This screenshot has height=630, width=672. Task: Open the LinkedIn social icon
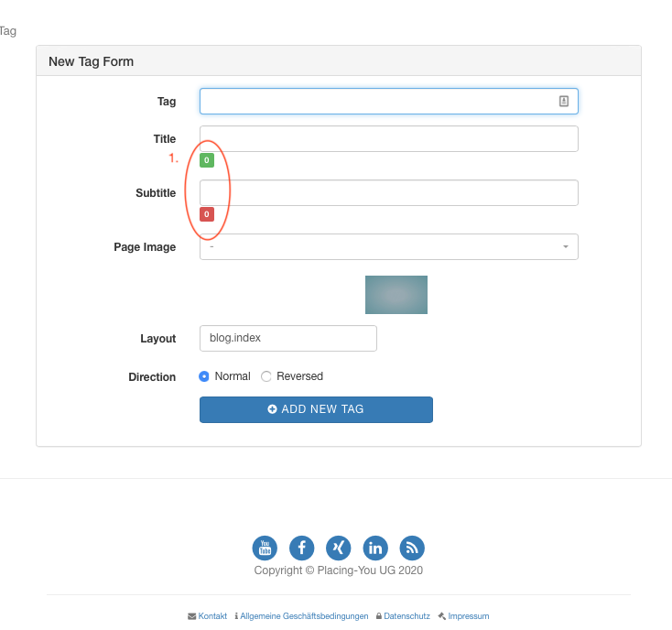coord(375,548)
